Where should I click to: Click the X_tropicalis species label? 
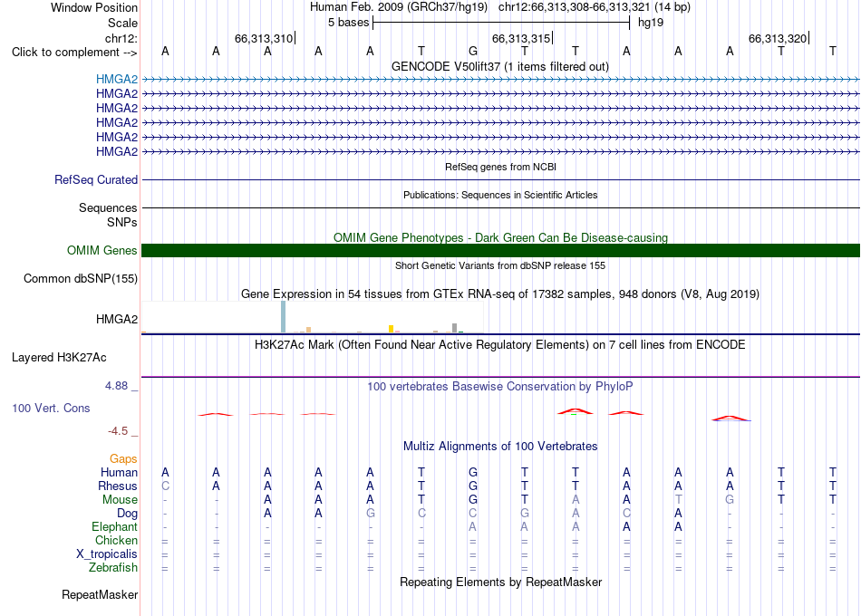point(107,554)
